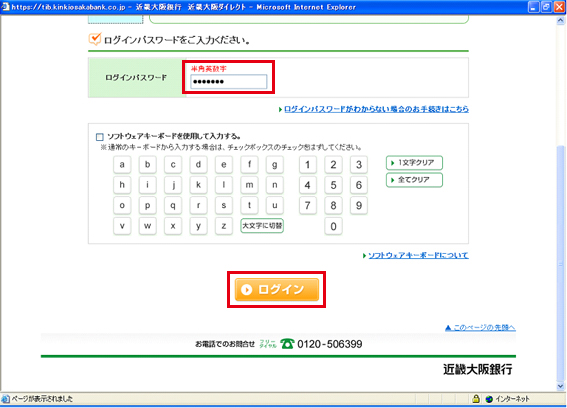
Task: Click the scrollbar down arrow
Action: pyautogui.click(x=560, y=386)
